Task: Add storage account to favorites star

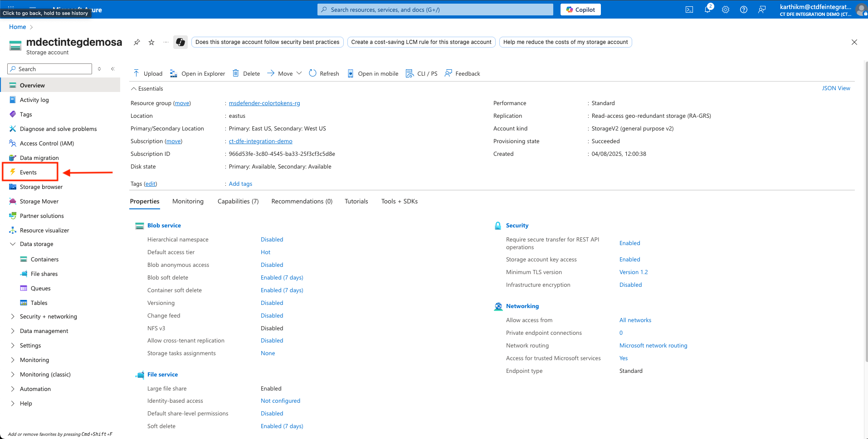Action: point(151,42)
